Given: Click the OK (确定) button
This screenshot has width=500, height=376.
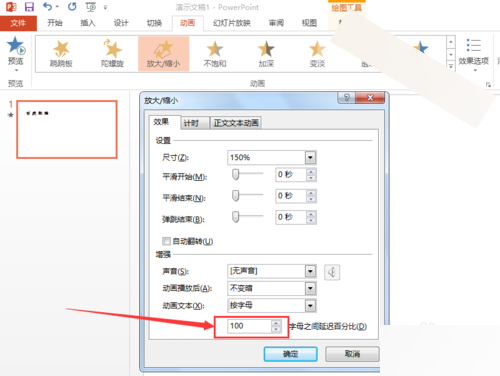Looking at the screenshot, I should tap(290, 354).
